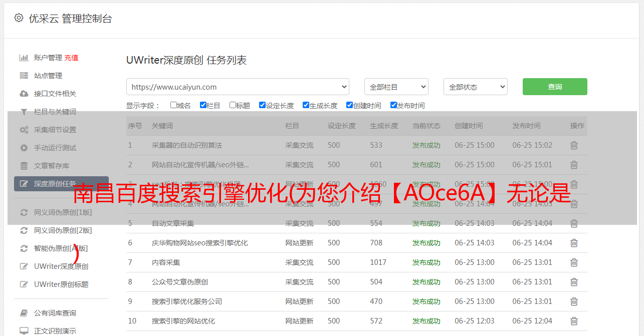Delete row 6 庆华购物网站seo搜索引擎优化
Screen dimensions: 644x336
(574, 243)
